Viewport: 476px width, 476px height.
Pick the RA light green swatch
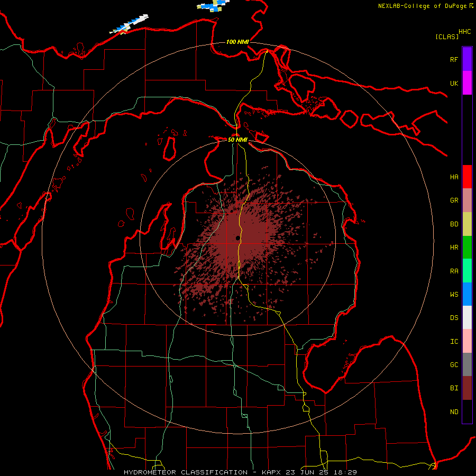[x=467, y=271]
